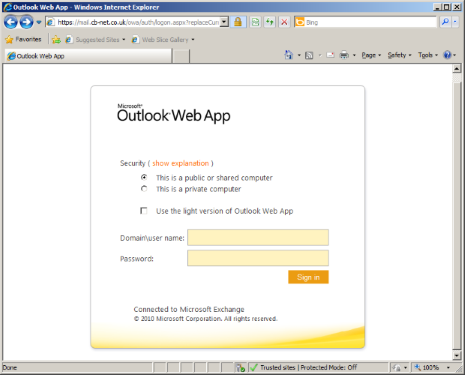Open the Web Slice Gallery link
465x375 pixels.
[x=163, y=40]
